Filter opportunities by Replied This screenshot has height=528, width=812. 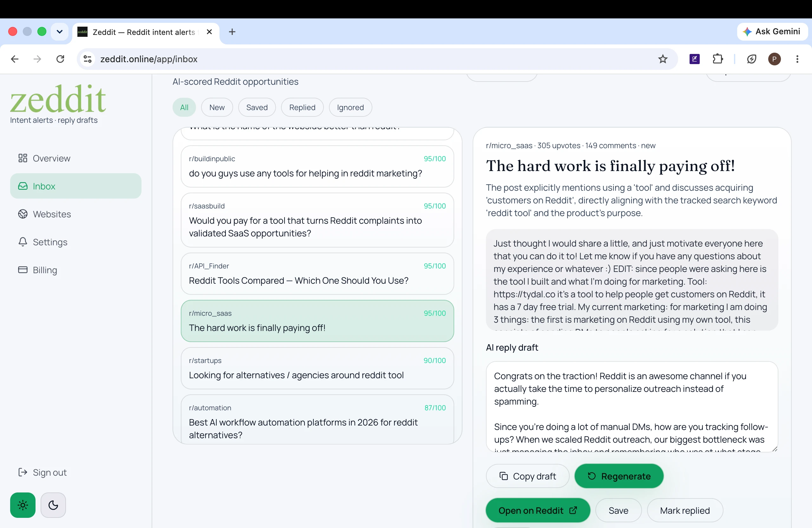click(x=302, y=108)
